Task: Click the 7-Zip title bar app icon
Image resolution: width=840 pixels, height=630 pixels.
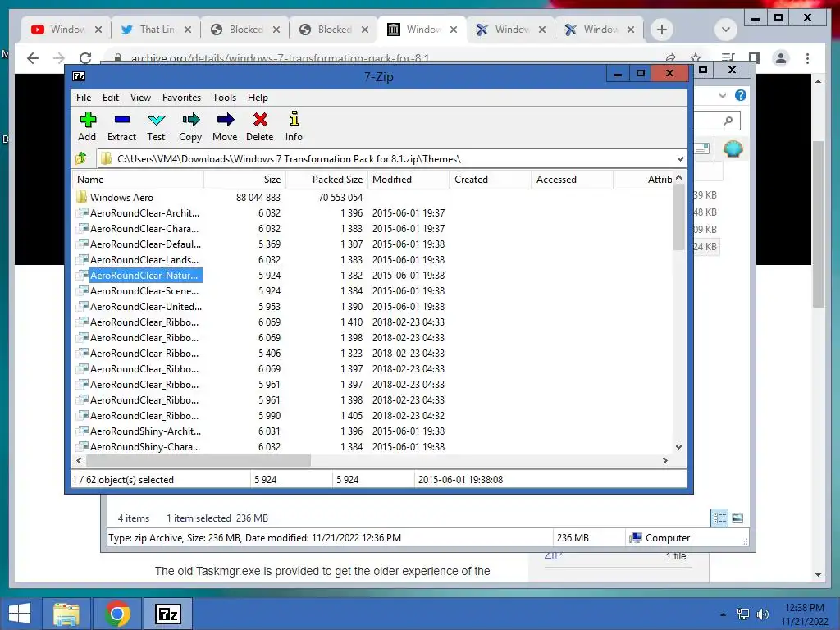Action: coord(79,76)
